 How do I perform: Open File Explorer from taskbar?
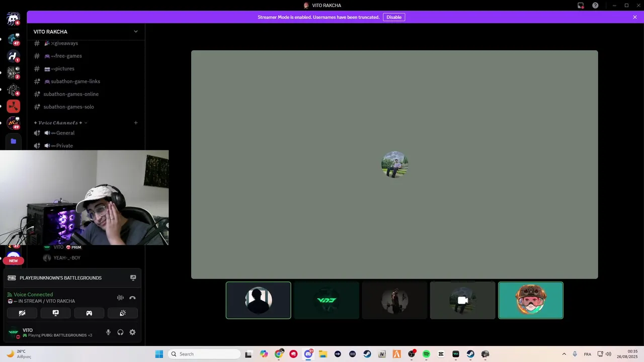coord(323,354)
